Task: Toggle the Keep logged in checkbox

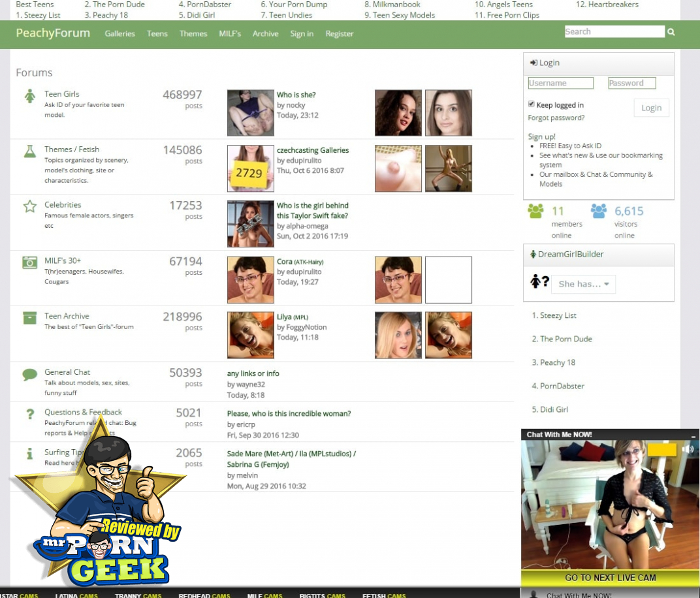Action: (532, 104)
